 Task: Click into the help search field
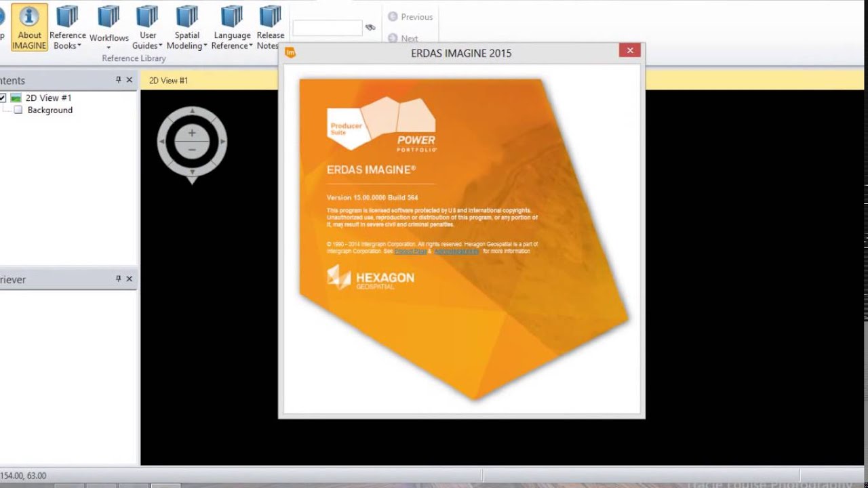click(x=328, y=28)
